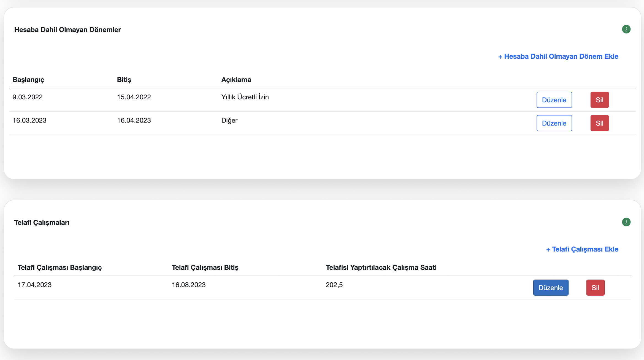Select the 16.04.2023 end date cell
Screen dimensions: 644x360
pyautogui.click(x=134, y=121)
